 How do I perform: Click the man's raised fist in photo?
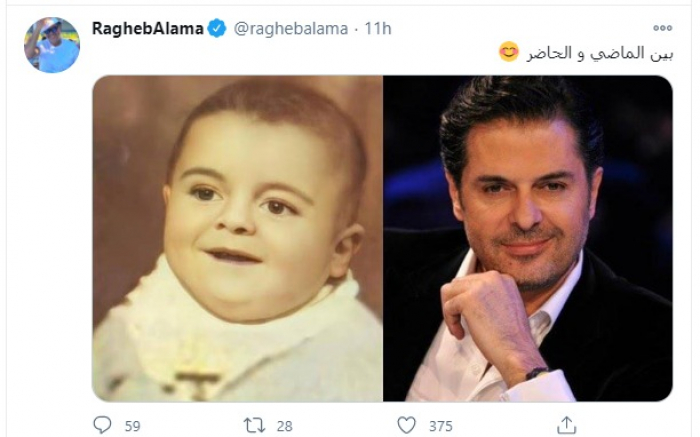click(x=480, y=306)
